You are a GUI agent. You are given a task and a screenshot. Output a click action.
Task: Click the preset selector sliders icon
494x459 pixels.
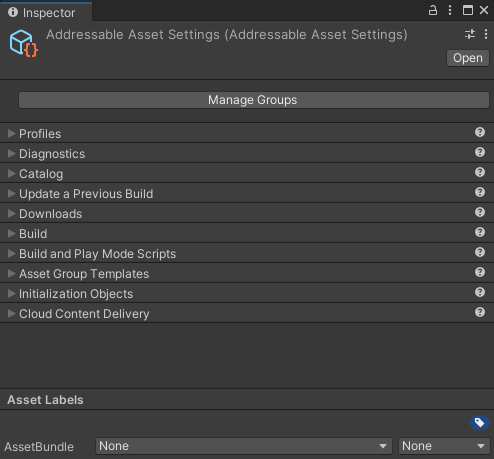click(x=470, y=34)
